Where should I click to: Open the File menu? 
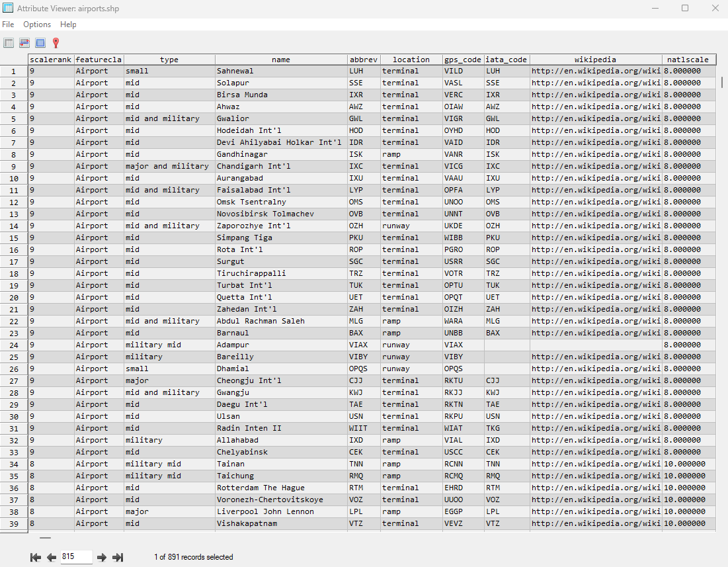[8, 24]
